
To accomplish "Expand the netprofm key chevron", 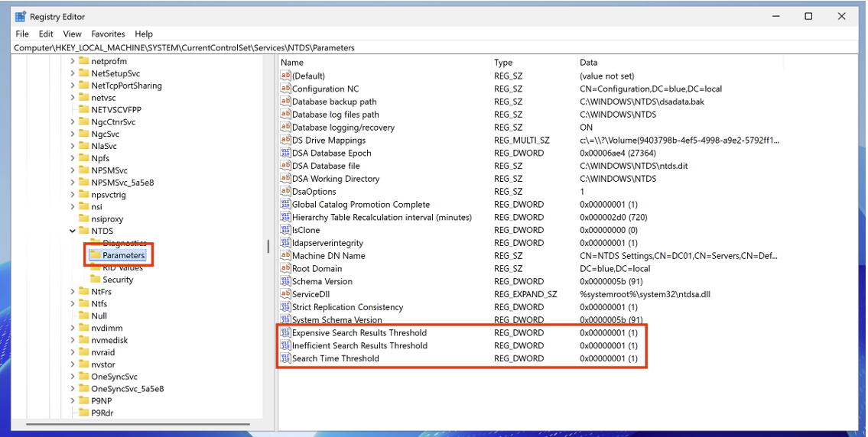I will point(73,61).
